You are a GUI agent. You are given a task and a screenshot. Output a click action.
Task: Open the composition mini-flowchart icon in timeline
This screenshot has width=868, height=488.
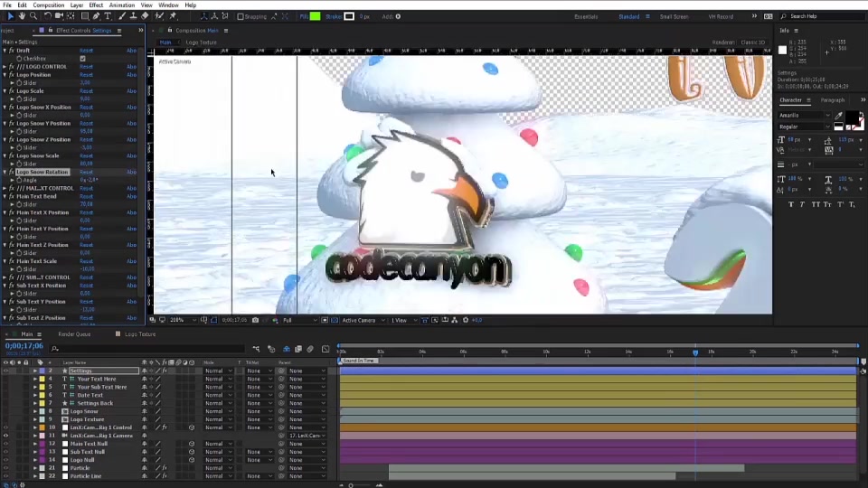click(256, 349)
